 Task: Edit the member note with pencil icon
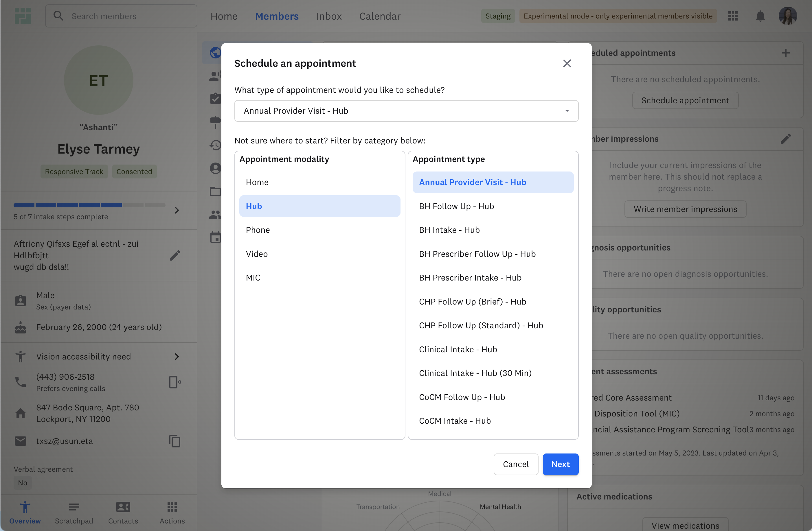tap(175, 255)
